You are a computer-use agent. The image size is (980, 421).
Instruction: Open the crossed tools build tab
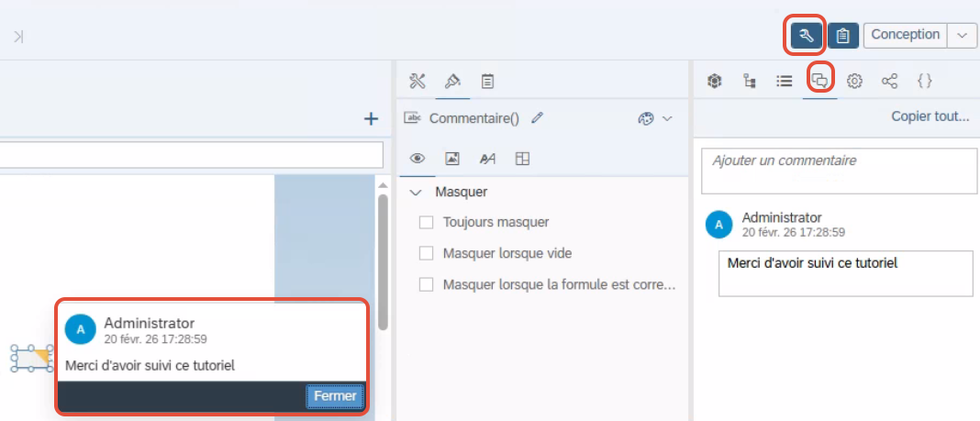coord(417,82)
